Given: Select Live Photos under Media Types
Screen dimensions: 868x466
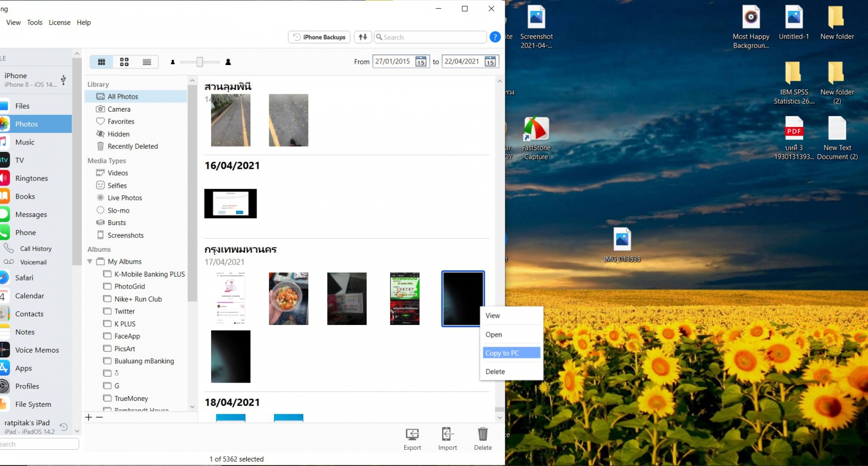Looking at the screenshot, I should coord(136,198).
